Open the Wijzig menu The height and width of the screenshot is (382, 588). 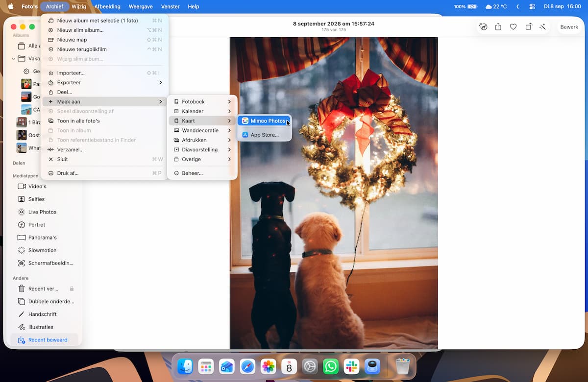click(78, 7)
